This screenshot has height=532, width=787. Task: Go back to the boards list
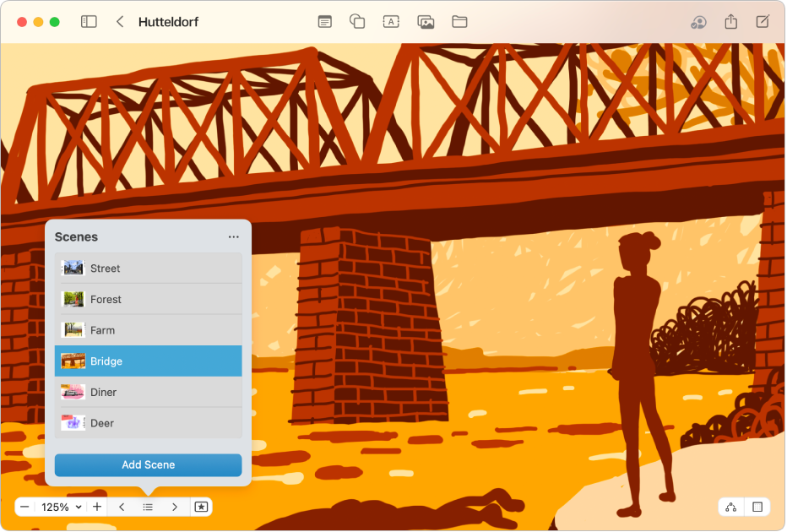[120, 22]
